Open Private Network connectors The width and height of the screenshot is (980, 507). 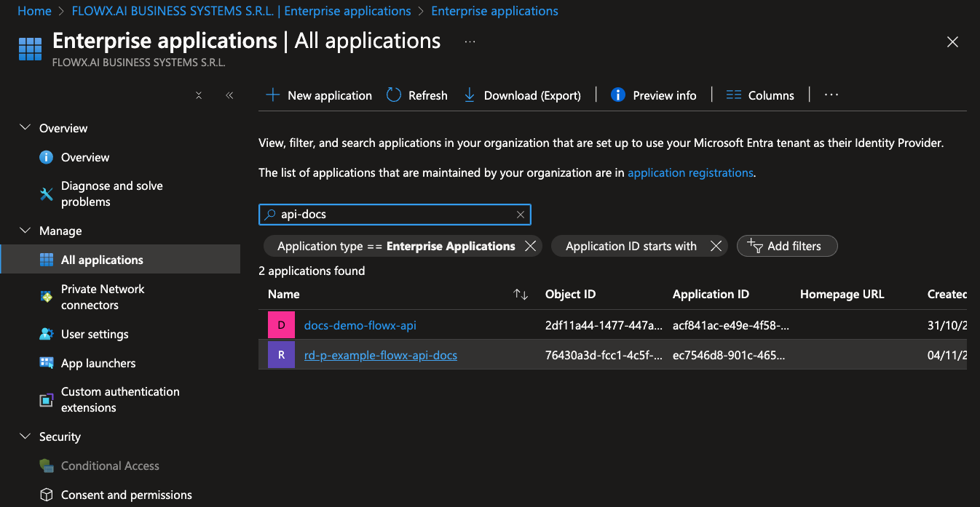click(x=103, y=297)
